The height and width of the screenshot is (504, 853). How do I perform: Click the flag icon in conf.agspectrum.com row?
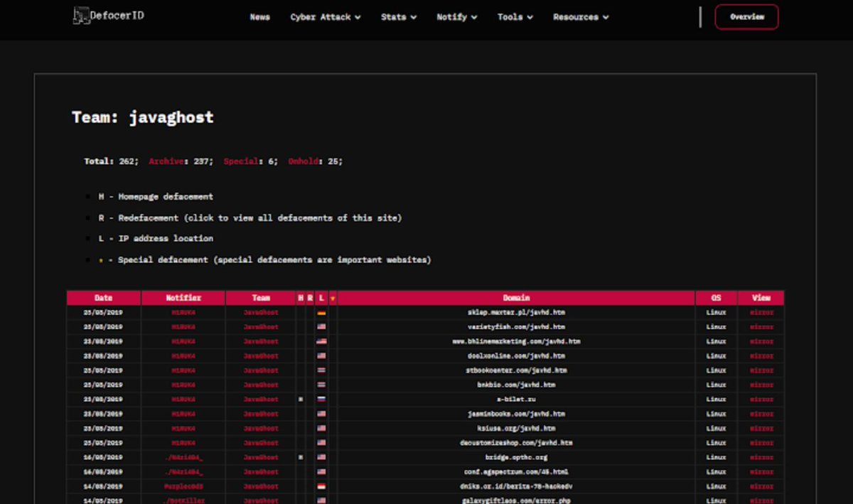tap(321, 472)
